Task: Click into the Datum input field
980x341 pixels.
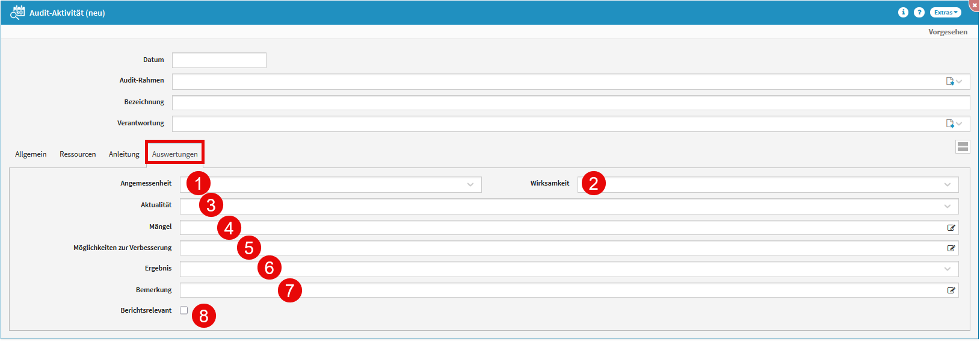Action: click(219, 60)
